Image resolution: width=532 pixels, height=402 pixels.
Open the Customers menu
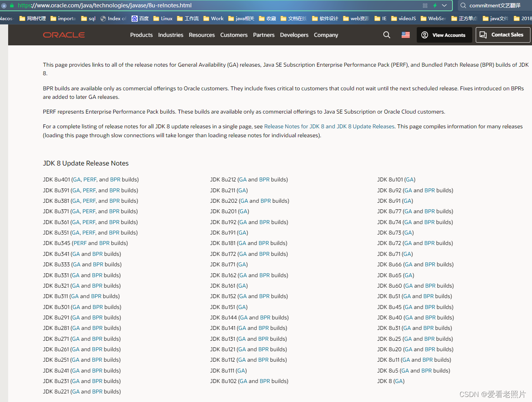(234, 35)
